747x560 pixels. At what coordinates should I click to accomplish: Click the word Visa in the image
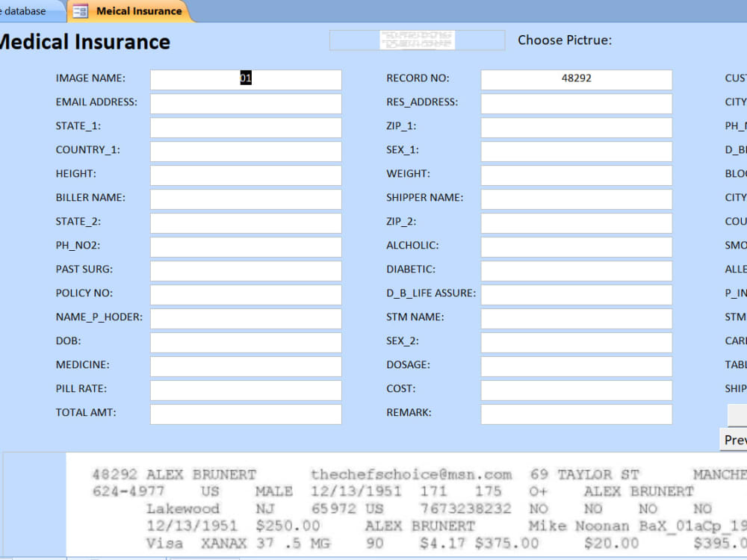(x=164, y=543)
